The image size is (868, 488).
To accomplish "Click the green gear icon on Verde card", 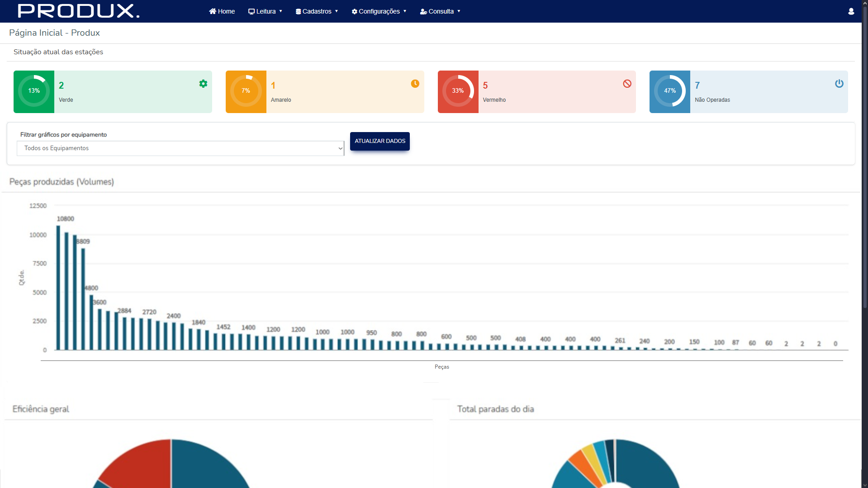I will tap(203, 84).
